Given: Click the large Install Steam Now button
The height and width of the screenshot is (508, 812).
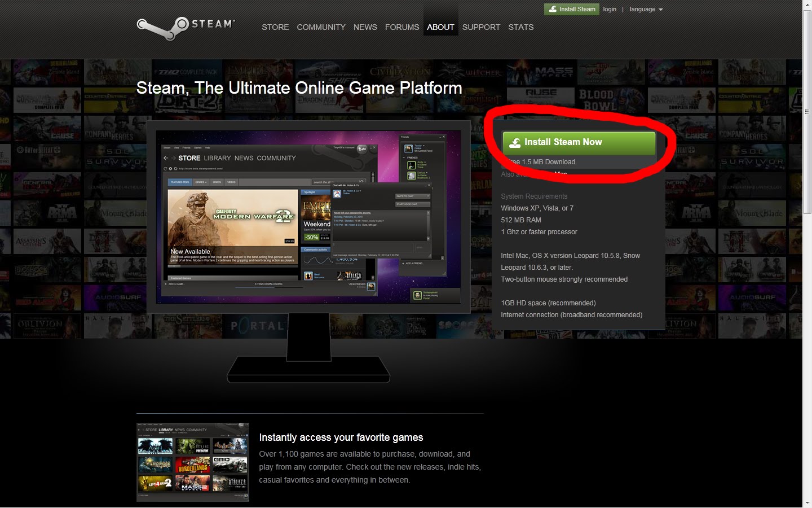Looking at the screenshot, I should [x=579, y=143].
